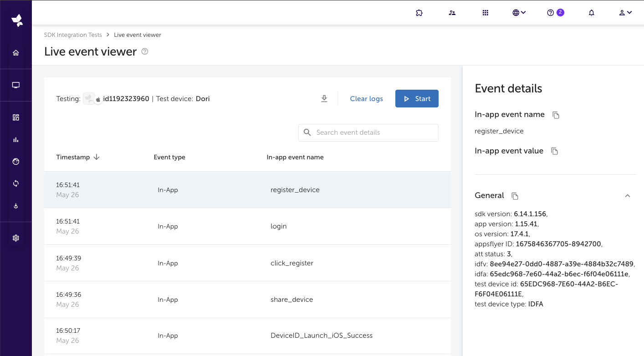Go to SDK Integration Tests breadcrumb

pyautogui.click(x=73, y=35)
